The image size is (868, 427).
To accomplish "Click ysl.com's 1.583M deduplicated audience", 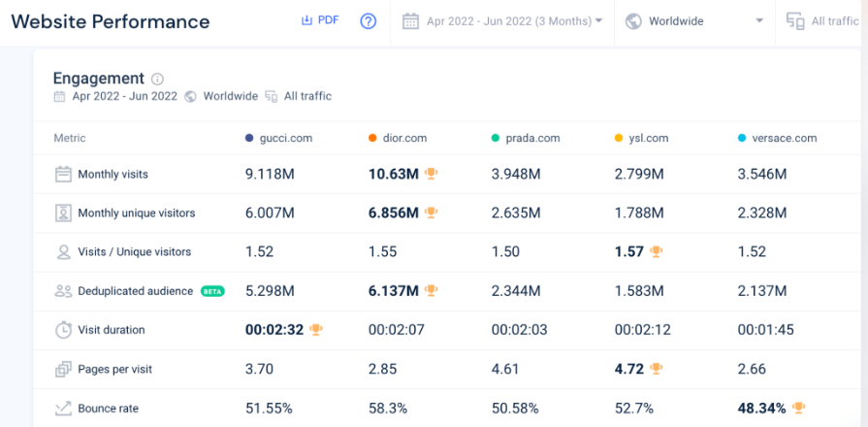I will 639,291.
